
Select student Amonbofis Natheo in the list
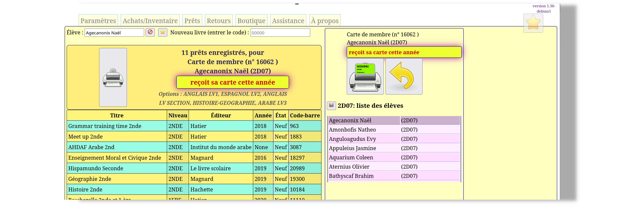352,130
